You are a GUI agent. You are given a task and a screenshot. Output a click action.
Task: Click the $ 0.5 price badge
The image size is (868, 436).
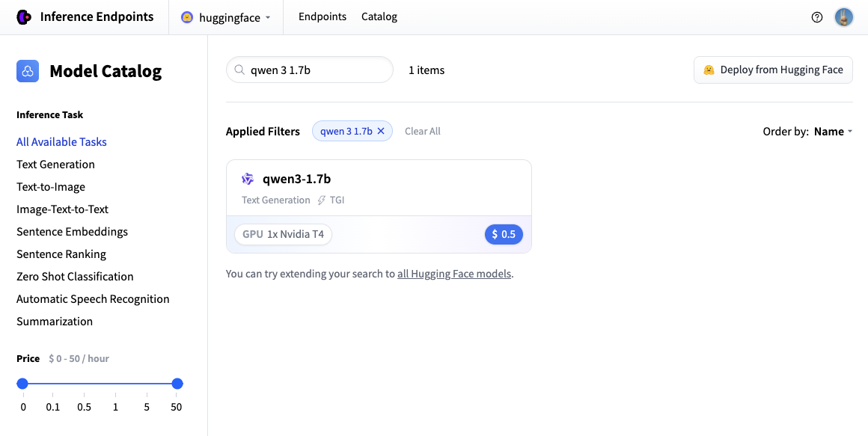tap(504, 234)
